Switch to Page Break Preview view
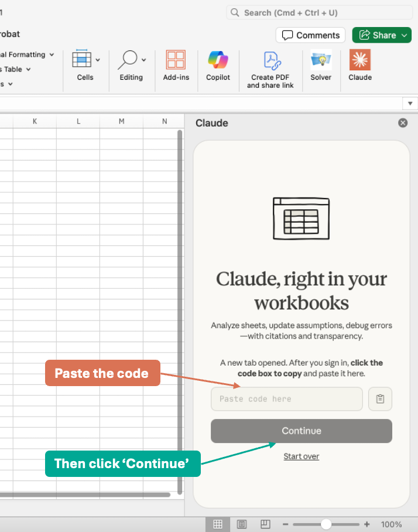The width and height of the screenshot is (418, 532). pos(265,524)
